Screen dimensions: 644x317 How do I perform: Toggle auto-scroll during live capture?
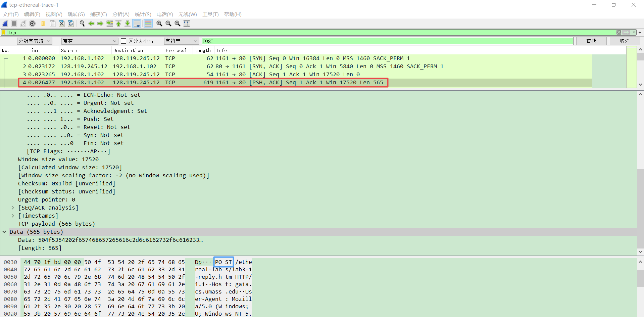(137, 24)
